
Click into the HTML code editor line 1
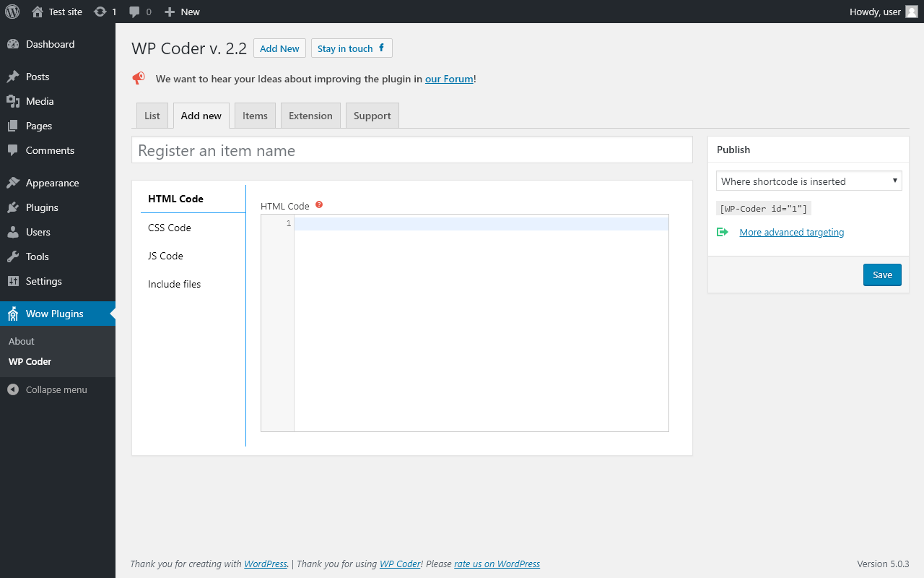tap(481, 224)
